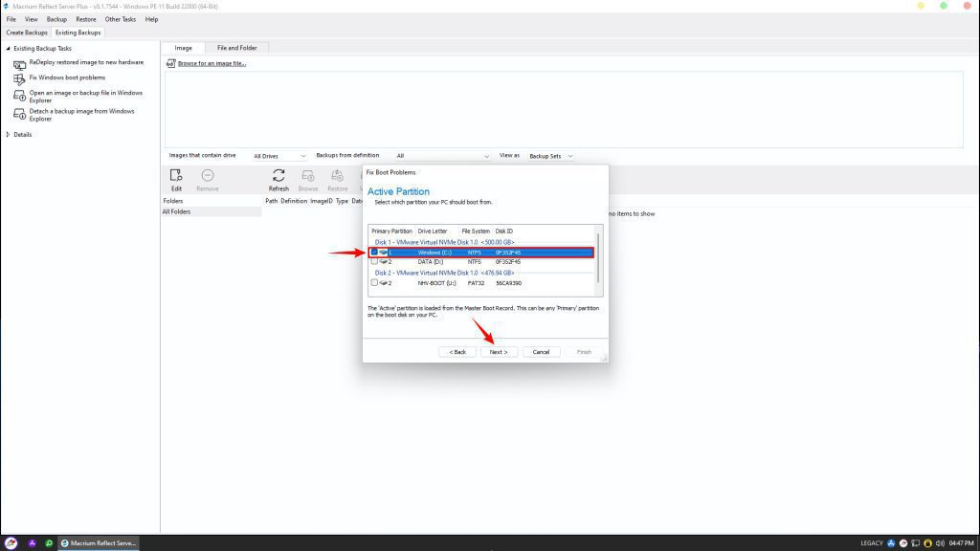
Task: Click the DATA (D:) drive letter text
Action: (430, 262)
